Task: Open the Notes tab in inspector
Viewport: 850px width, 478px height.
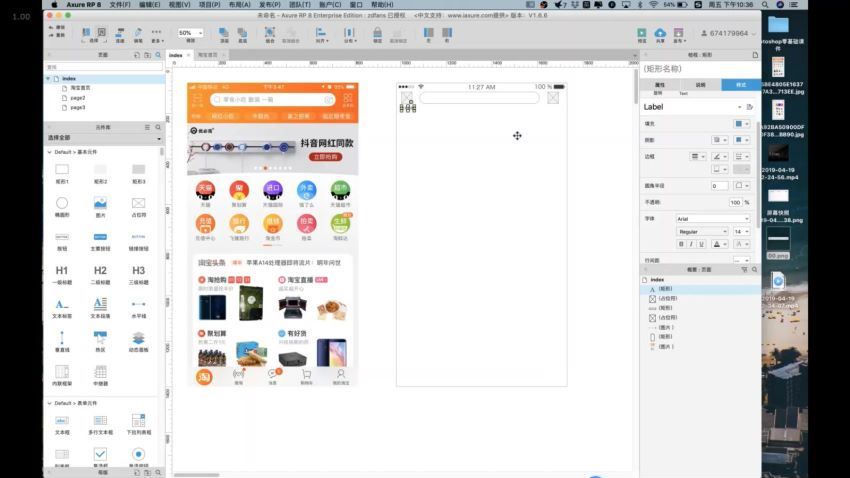Action: pos(700,85)
